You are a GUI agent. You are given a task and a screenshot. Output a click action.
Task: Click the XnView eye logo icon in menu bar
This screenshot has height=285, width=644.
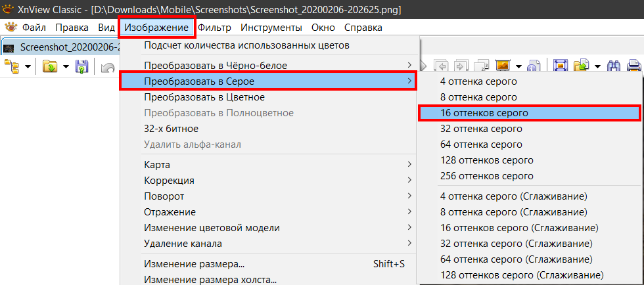pyautogui.click(x=11, y=27)
